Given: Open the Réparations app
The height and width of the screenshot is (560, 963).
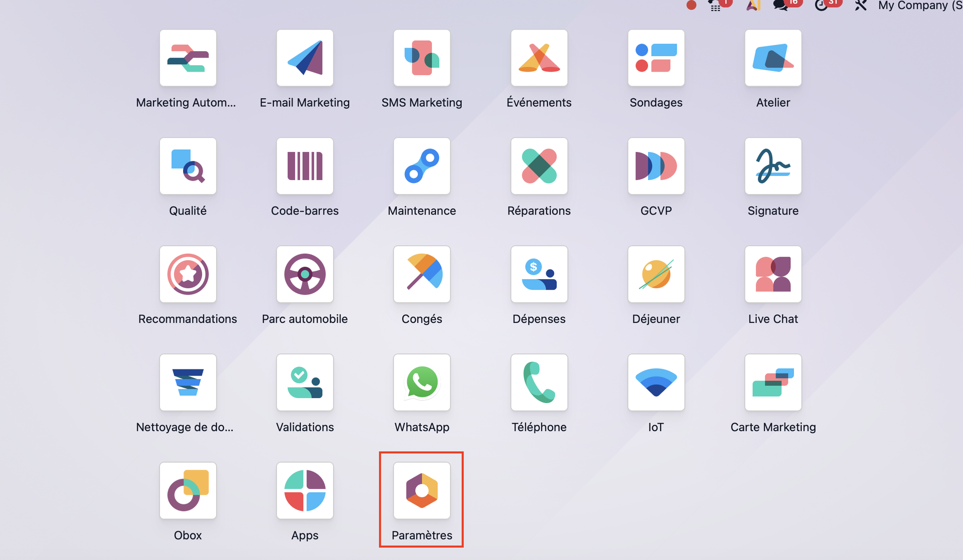Looking at the screenshot, I should (x=539, y=166).
